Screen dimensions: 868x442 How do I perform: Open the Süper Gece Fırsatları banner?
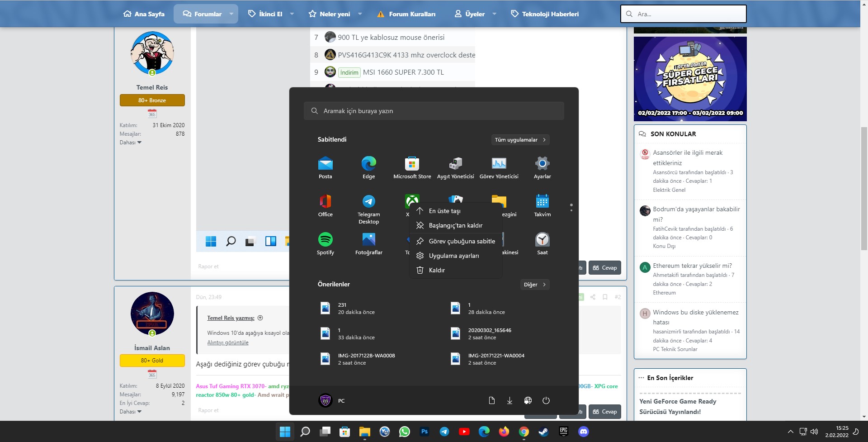pos(690,79)
